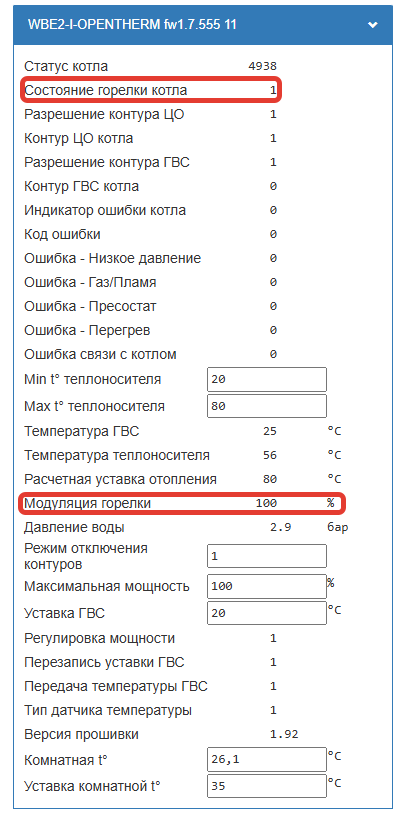
Task: Click the Температура ГВС value 25
Action: click(270, 431)
